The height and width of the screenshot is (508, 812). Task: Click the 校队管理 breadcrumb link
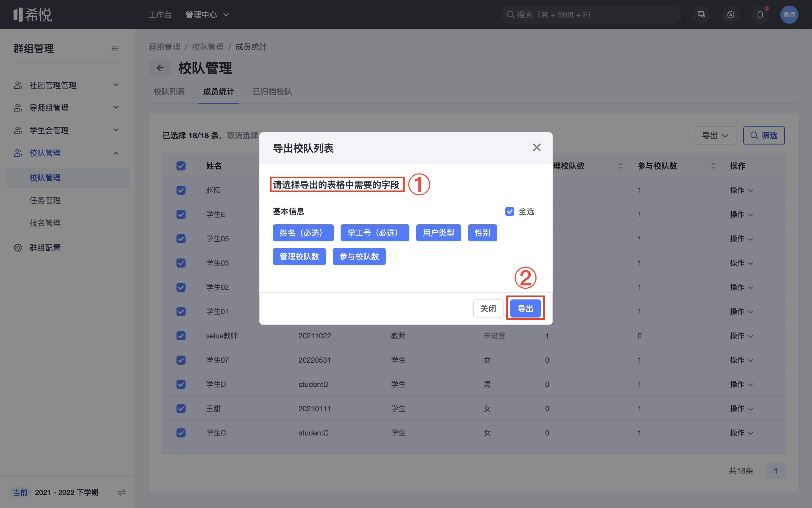pyautogui.click(x=208, y=47)
